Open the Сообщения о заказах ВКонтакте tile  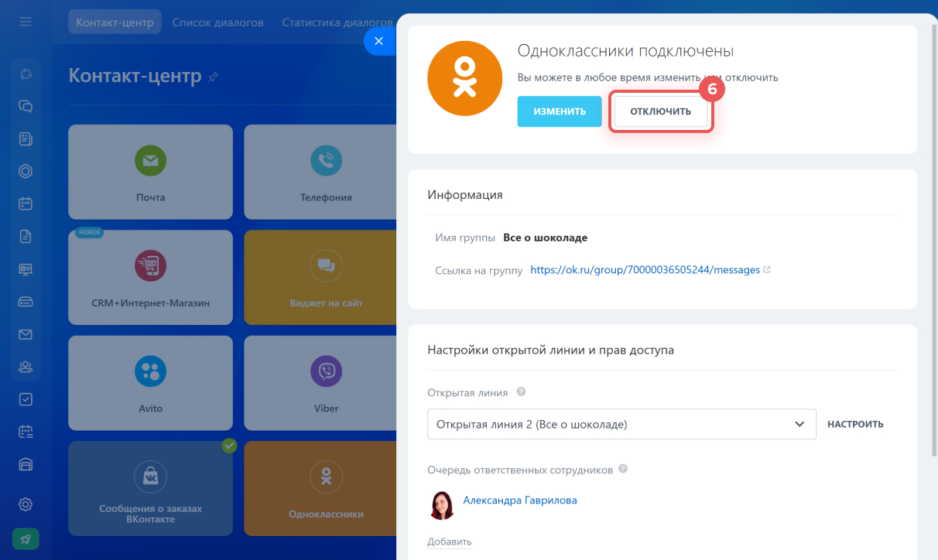click(150, 489)
